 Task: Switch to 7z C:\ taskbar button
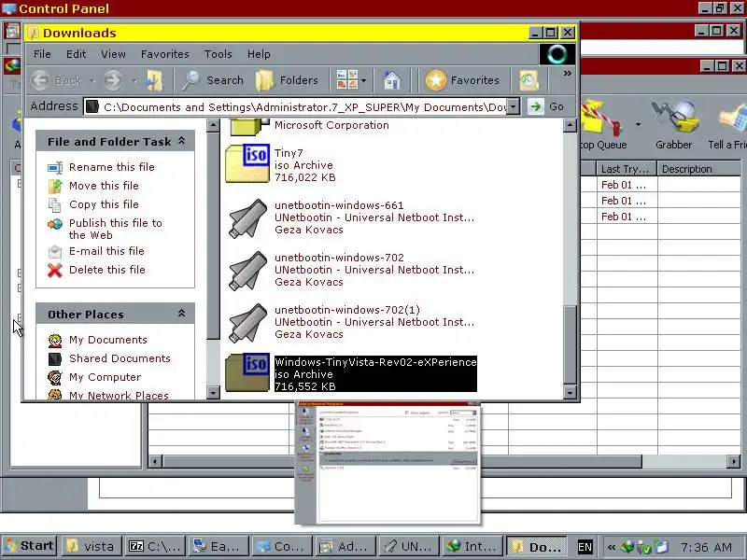(155, 546)
